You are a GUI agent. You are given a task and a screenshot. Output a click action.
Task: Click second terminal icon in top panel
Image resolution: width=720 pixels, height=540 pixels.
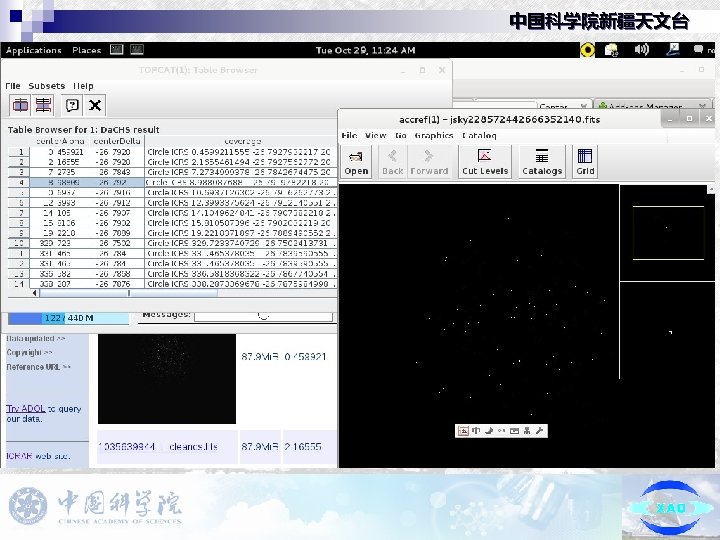click(137, 49)
